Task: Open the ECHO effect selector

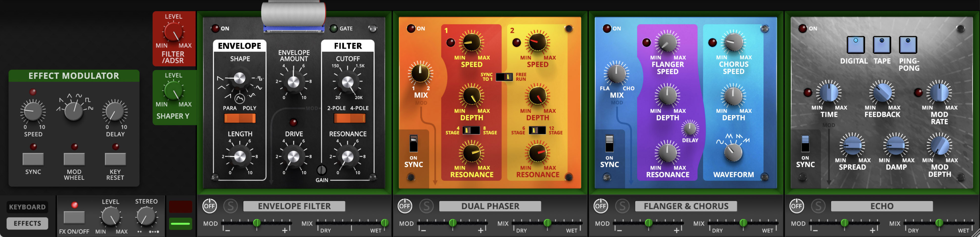Action: [x=882, y=206]
